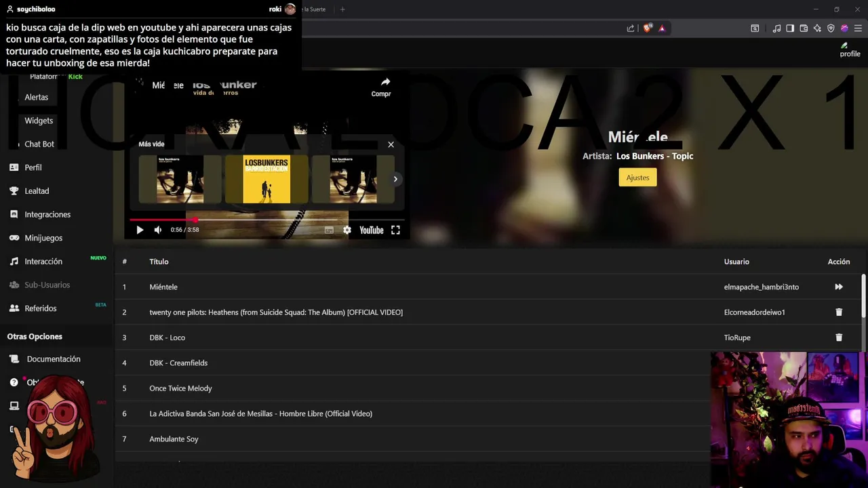Show next suggested videos with chevron arrow
The width and height of the screenshot is (868, 488).
[x=395, y=179]
